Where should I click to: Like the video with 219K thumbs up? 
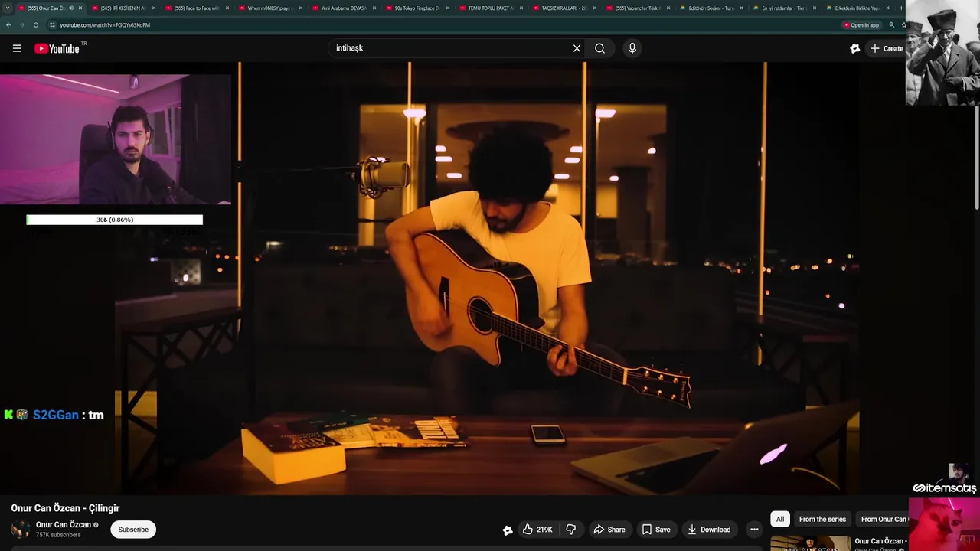tap(537, 530)
